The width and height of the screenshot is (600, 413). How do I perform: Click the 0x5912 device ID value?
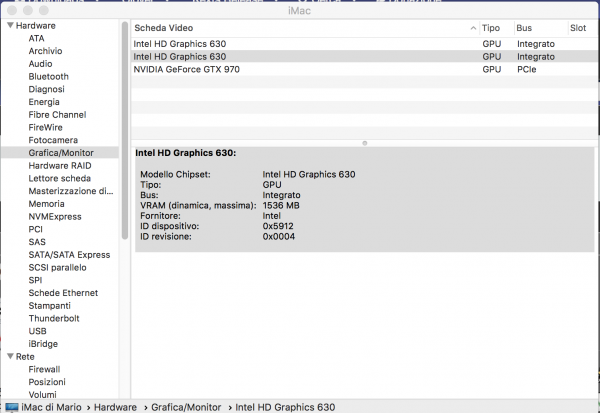coord(278,226)
